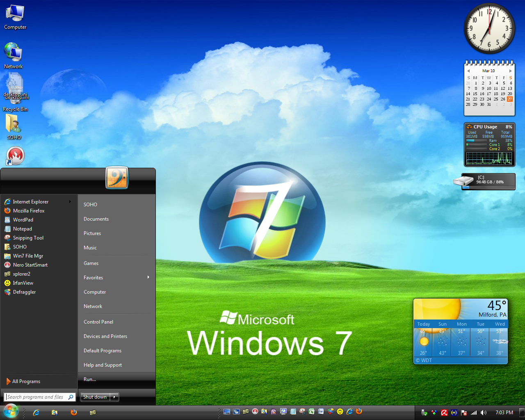Open the Notepad icon in the taskbar

293,411
